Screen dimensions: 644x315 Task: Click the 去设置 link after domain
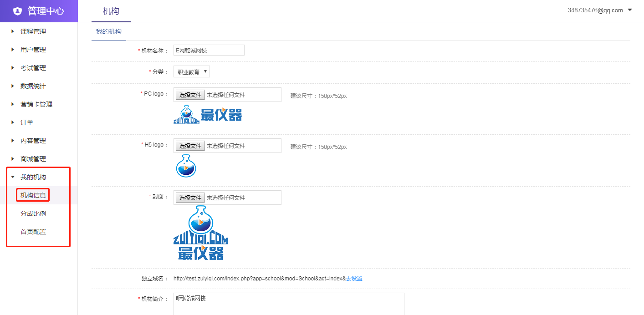pos(354,279)
